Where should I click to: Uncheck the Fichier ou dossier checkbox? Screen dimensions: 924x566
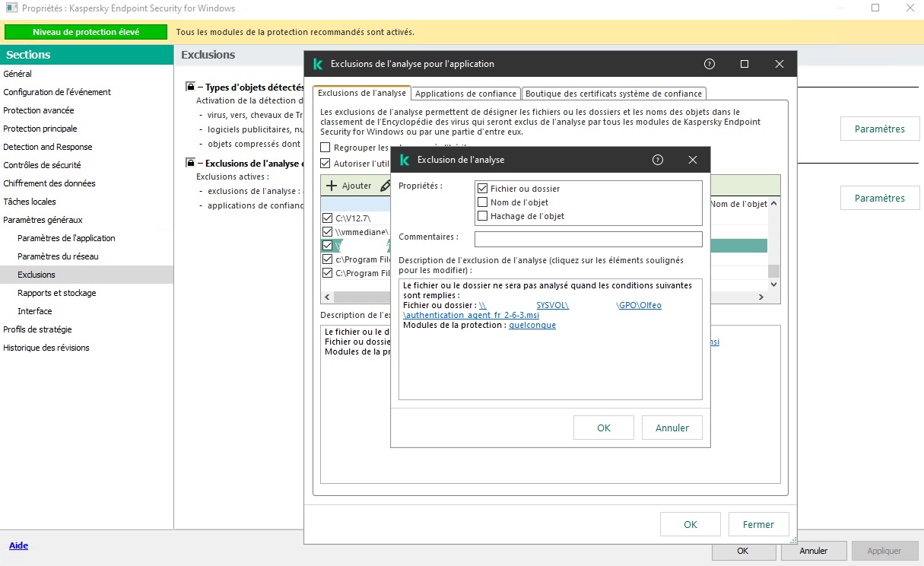point(481,189)
